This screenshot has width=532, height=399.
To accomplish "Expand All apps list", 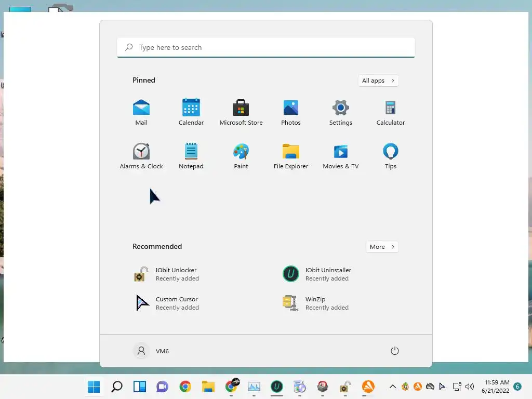I will click(378, 81).
